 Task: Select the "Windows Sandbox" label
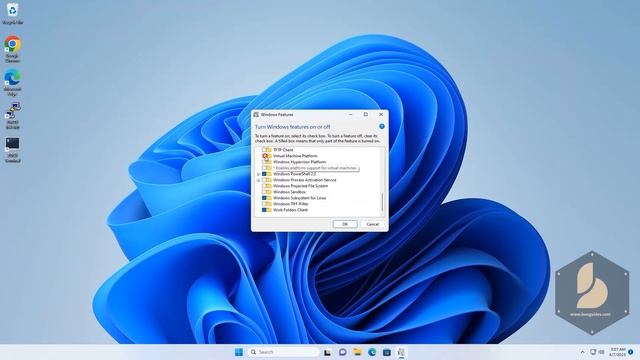[289, 192]
